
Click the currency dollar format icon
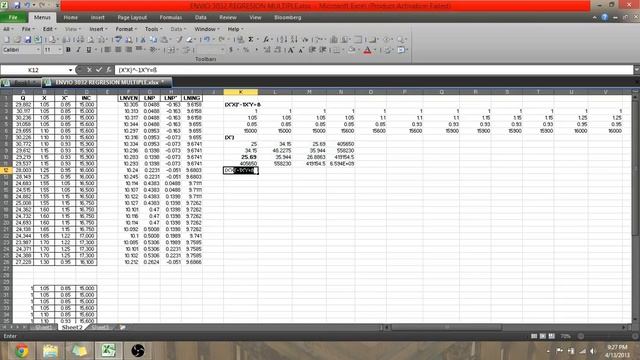[x=231, y=50]
